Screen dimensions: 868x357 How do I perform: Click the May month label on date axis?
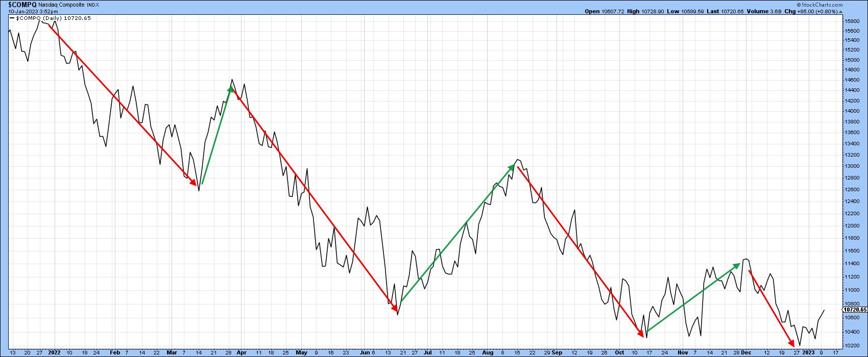point(302,352)
